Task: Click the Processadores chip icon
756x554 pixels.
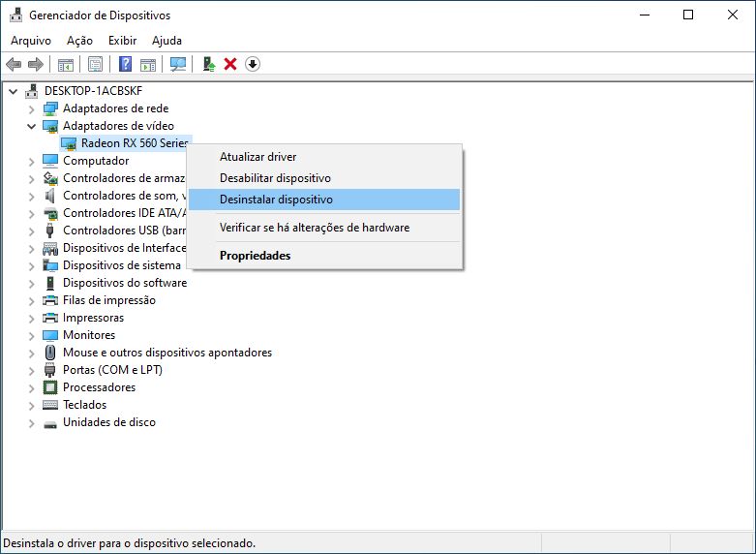Action: (x=50, y=387)
